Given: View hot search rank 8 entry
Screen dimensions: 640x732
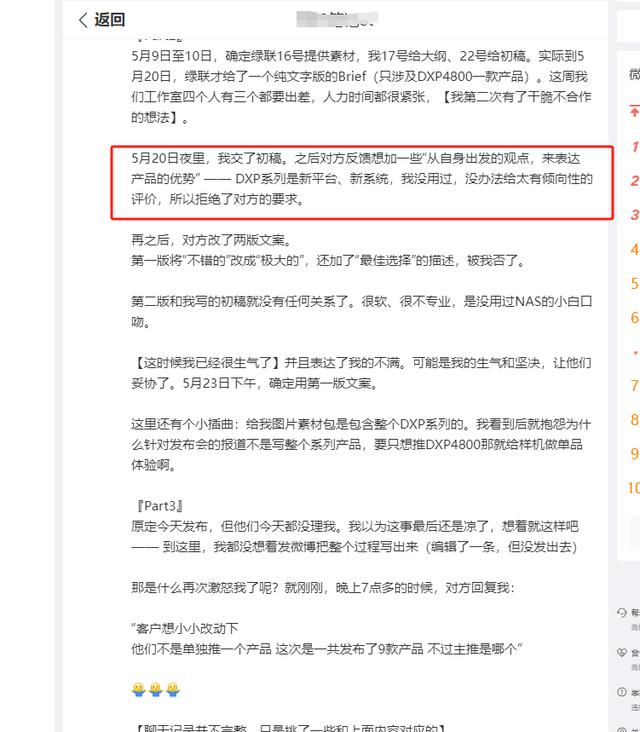Looking at the screenshot, I should [x=635, y=419].
